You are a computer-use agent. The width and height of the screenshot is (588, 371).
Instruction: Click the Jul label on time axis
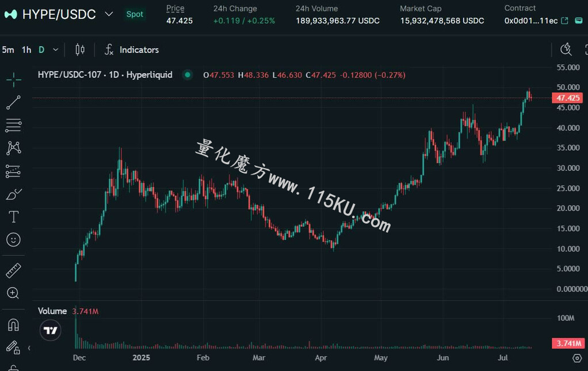point(502,358)
